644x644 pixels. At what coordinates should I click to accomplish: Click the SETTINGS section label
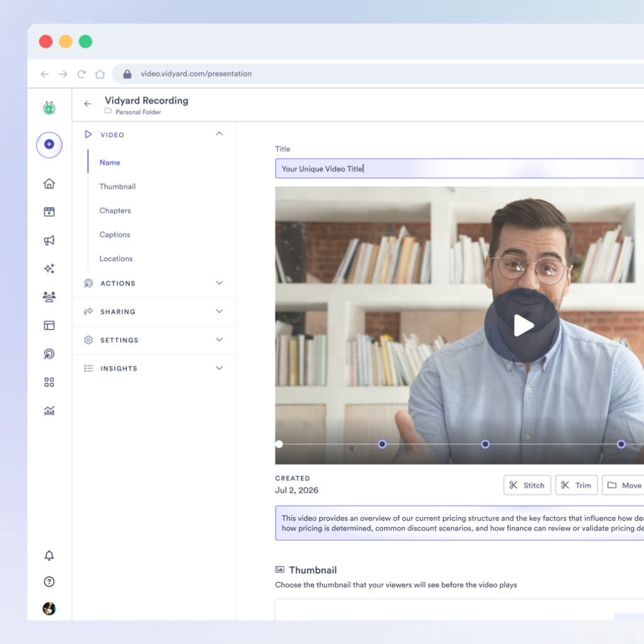point(119,340)
